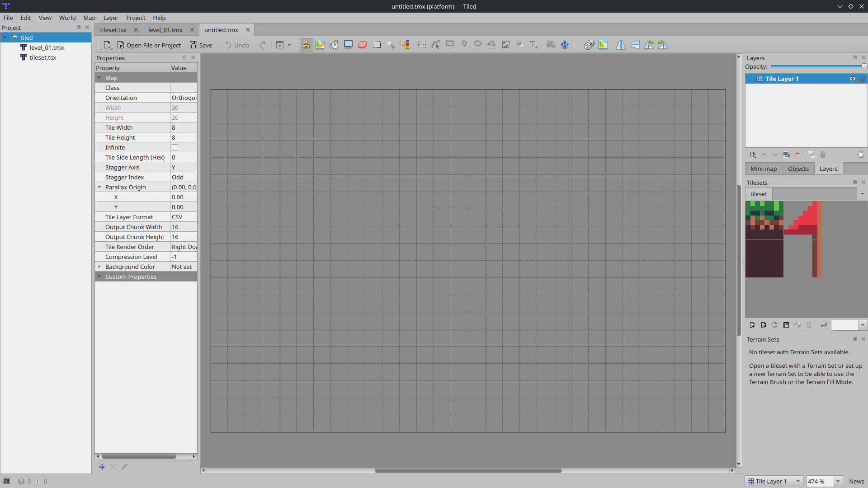Check the Infinite property checkbox
The width and height of the screenshot is (868, 488).
click(x=175, y=147)
